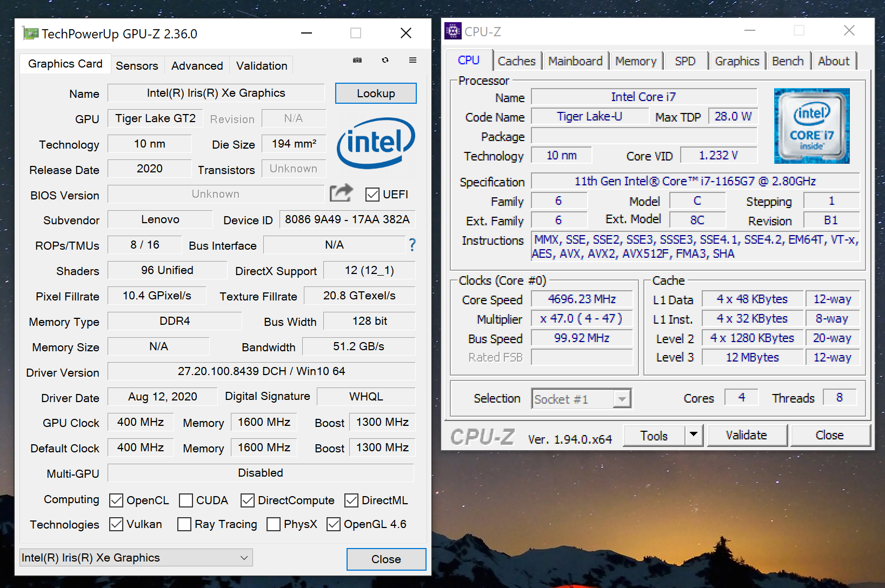Click the Core VID value 1.232 V

(x=718, y=155)
